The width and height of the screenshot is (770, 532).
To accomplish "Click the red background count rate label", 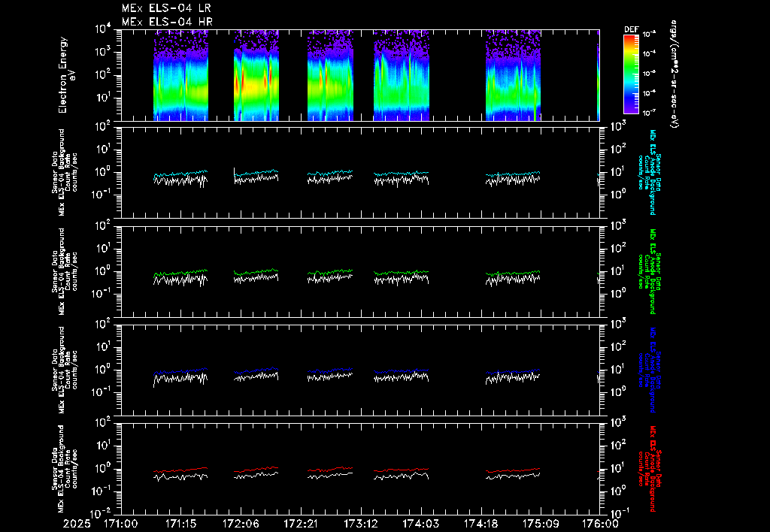I will (650, 469).
